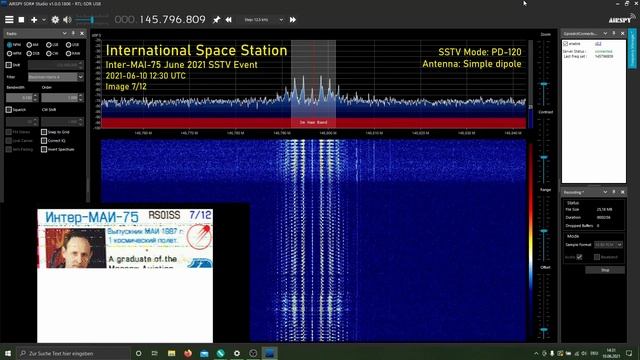Screen dimensions: 640x360
Task: Open the configuration gear icon
Action: pos(55,20)
